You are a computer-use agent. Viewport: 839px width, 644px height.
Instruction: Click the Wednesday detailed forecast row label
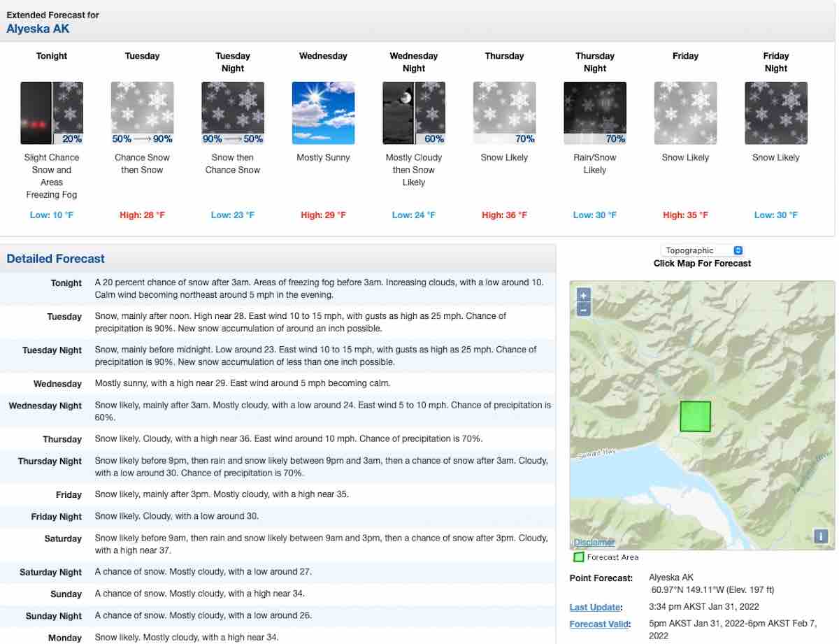[x=57, y=384]
